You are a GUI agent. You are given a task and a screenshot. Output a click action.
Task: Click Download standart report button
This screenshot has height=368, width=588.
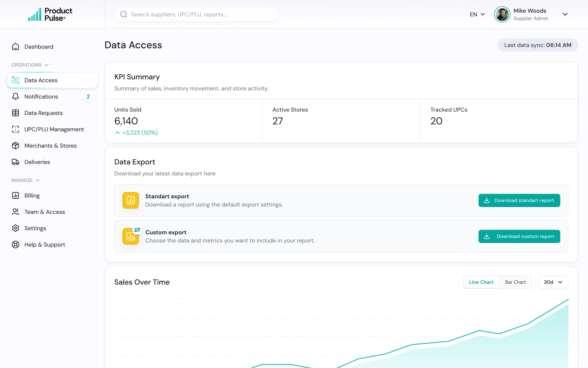[519, 200]
